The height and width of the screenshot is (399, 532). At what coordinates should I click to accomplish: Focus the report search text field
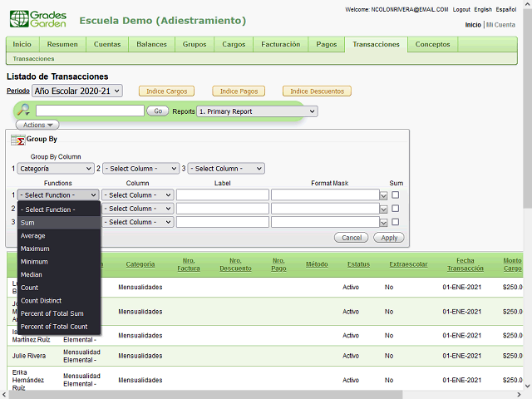click(x=90, y=111)
